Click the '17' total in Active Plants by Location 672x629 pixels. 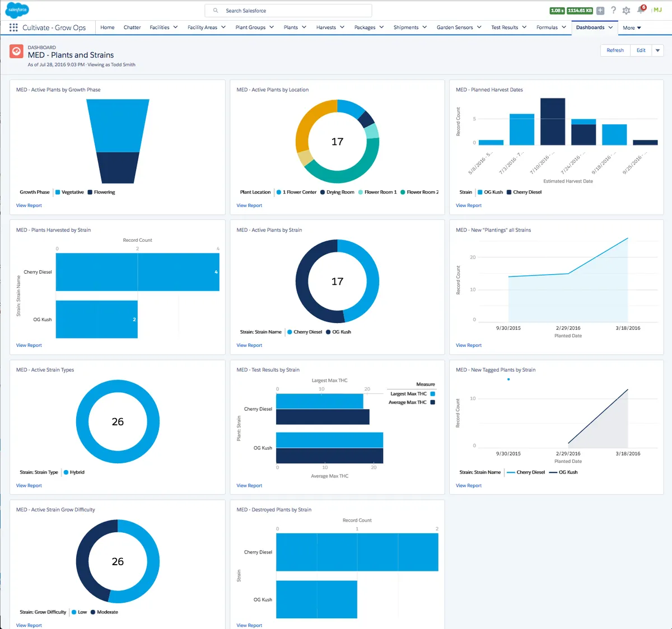[x=337, y=142]
